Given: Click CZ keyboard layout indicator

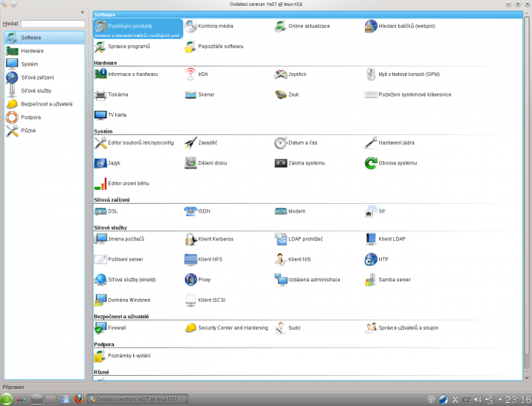Looking at the screenshot, I should tap(466, 400).
